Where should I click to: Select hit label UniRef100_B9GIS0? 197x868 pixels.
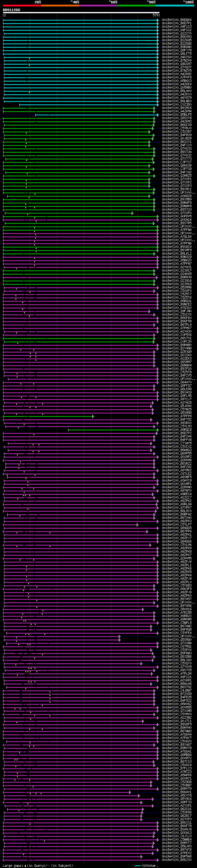click(177, 860)
